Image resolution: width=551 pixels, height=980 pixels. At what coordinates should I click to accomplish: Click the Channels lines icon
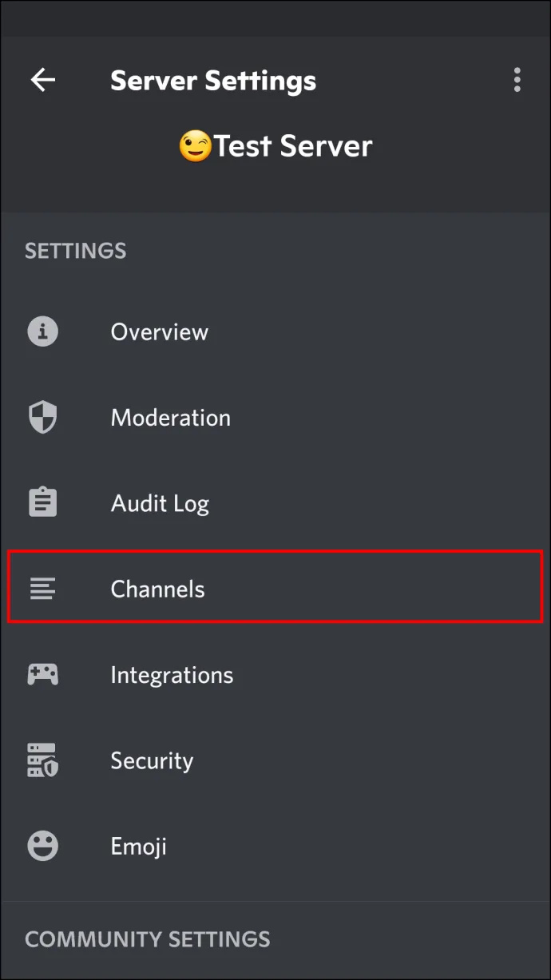tap(43, 589)
